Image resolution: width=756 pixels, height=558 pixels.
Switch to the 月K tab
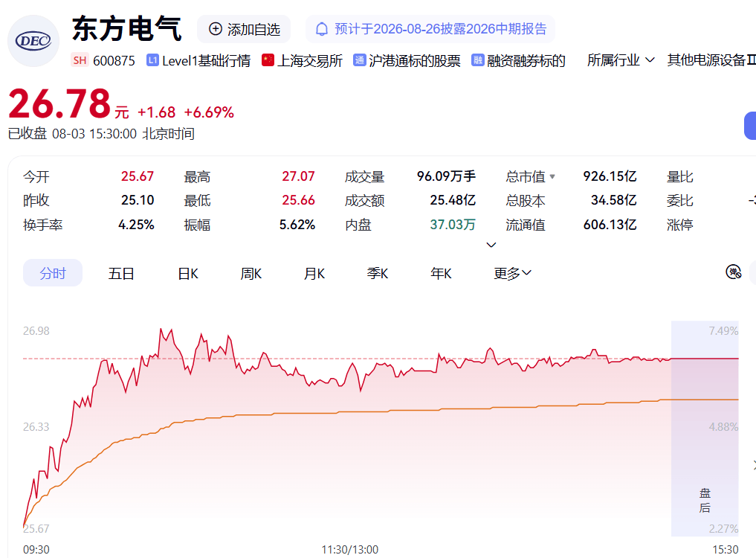(x=314, y=273)
